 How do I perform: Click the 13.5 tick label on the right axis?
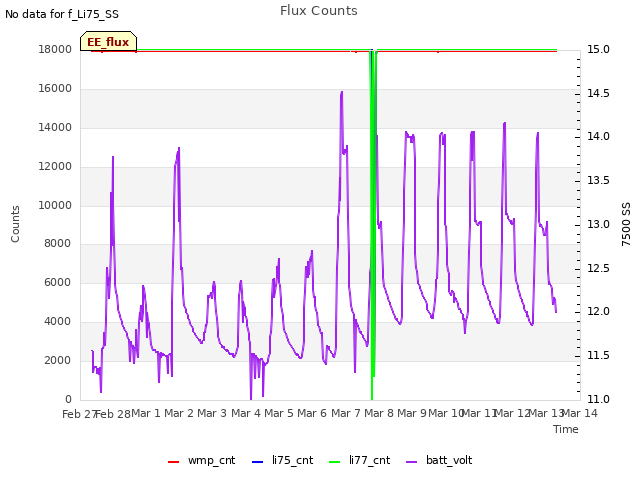(x=598, y=180)
